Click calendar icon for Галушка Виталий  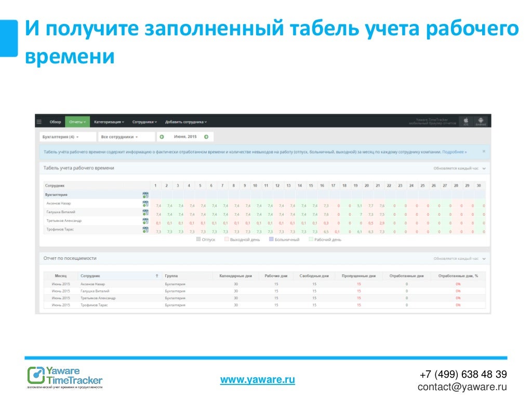click(x=145, y=212)
